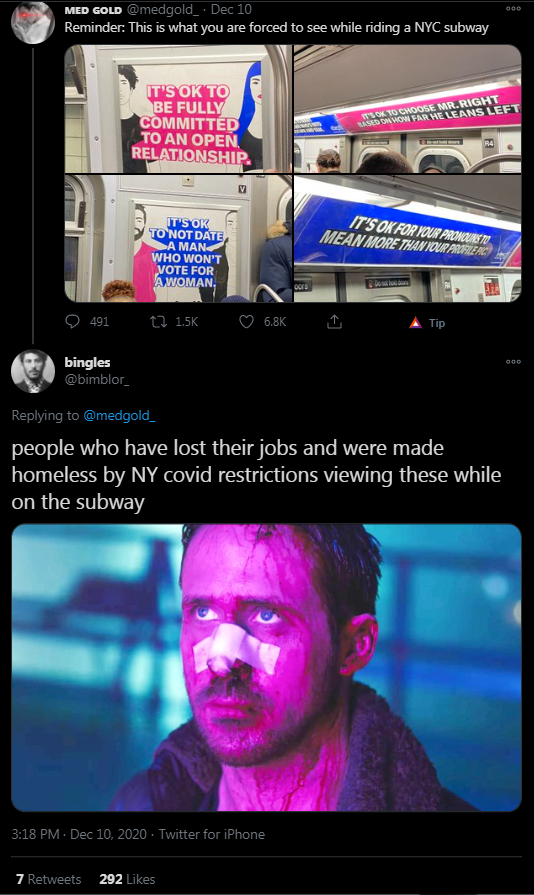The height and width of the screenshot is (895, 534).
Task: Like the tweet with 6.8K hearts
Action: [x=246, y=322]
